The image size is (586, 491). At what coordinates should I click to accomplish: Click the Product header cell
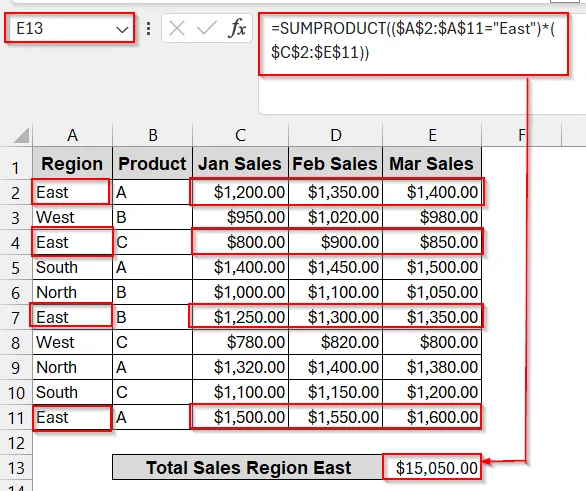click(x=152, y=163)
